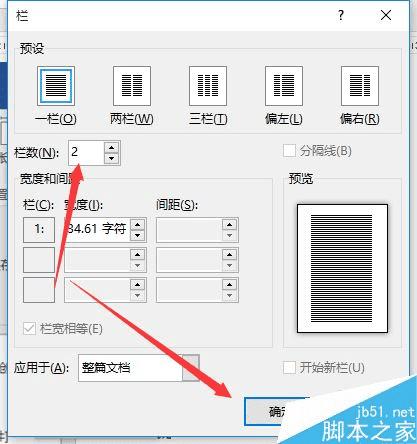Viewport: 417px width, 444px height.
Task: Click the help question mark icon
Action: tap(340, 15)
